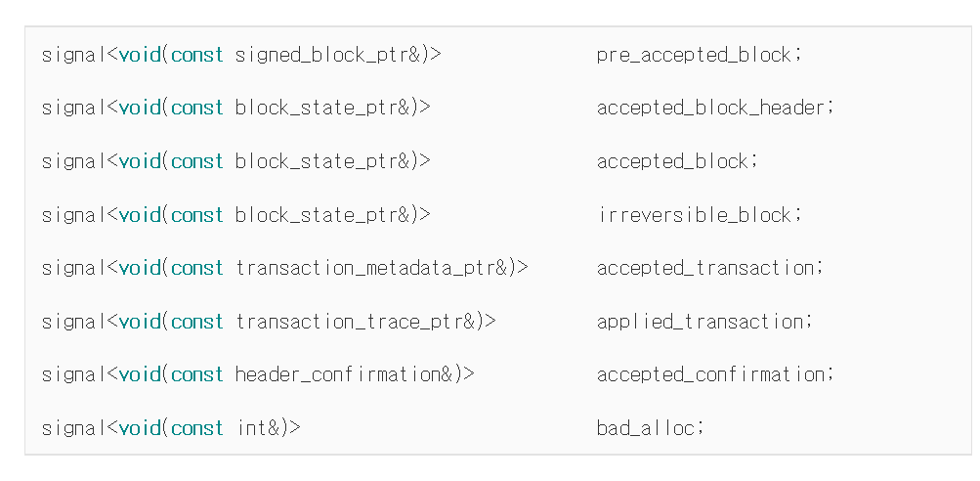
Task: Click const keyword on the transaction_trace_ptr line
Action: point(196,323)
